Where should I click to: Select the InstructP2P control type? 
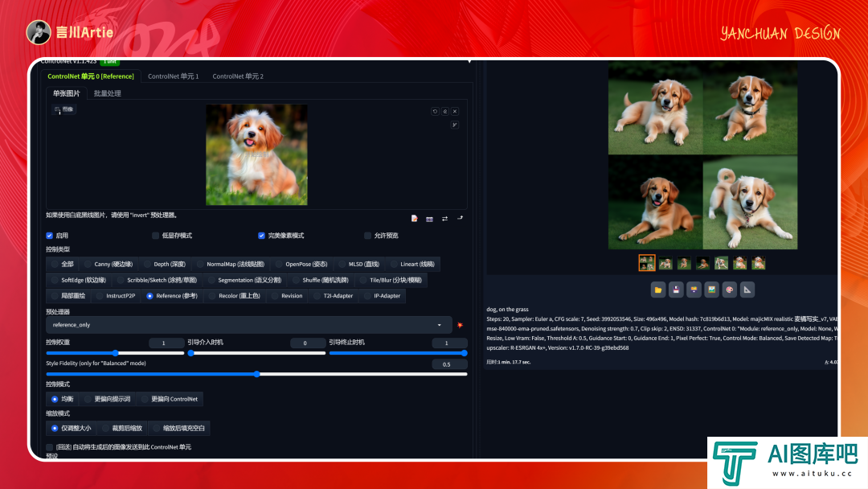116,296
